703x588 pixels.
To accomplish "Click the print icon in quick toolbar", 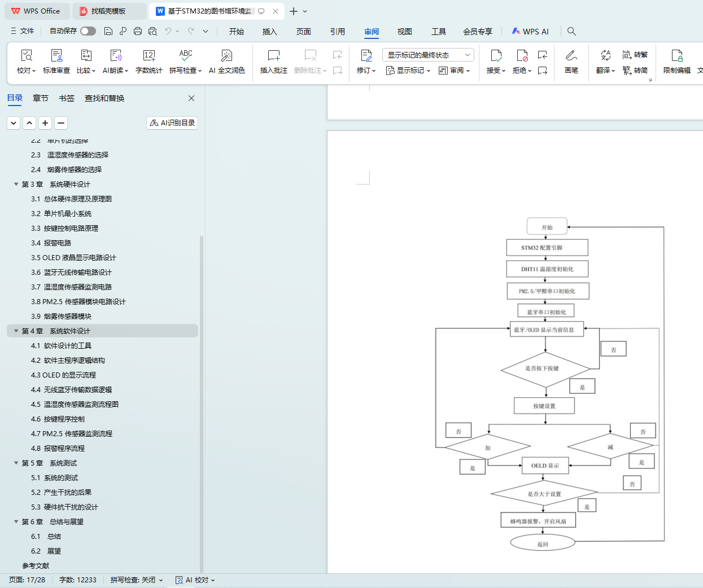I will click(x=138, y=31).
